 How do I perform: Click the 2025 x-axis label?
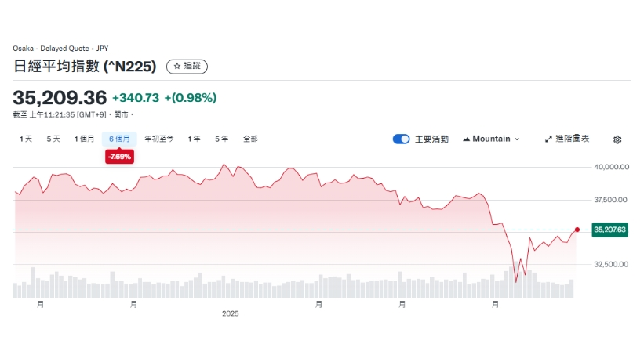[231, 313]
